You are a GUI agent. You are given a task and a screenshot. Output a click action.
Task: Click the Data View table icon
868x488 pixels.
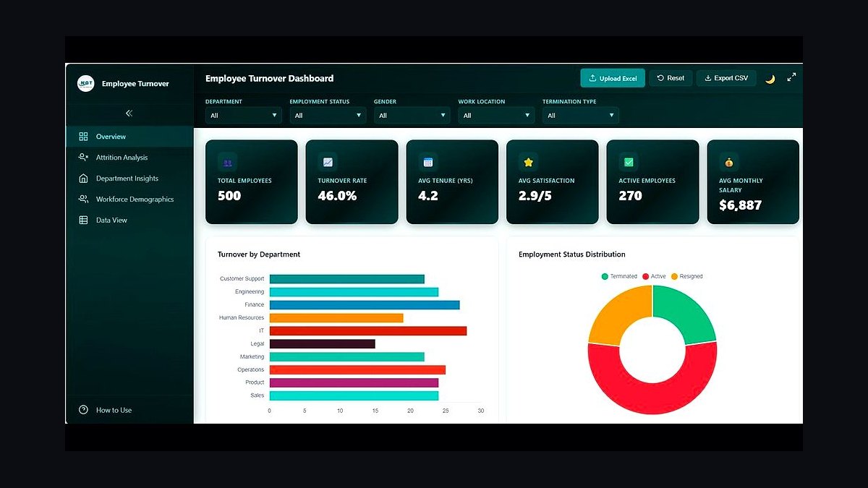[x=83, y=221]
